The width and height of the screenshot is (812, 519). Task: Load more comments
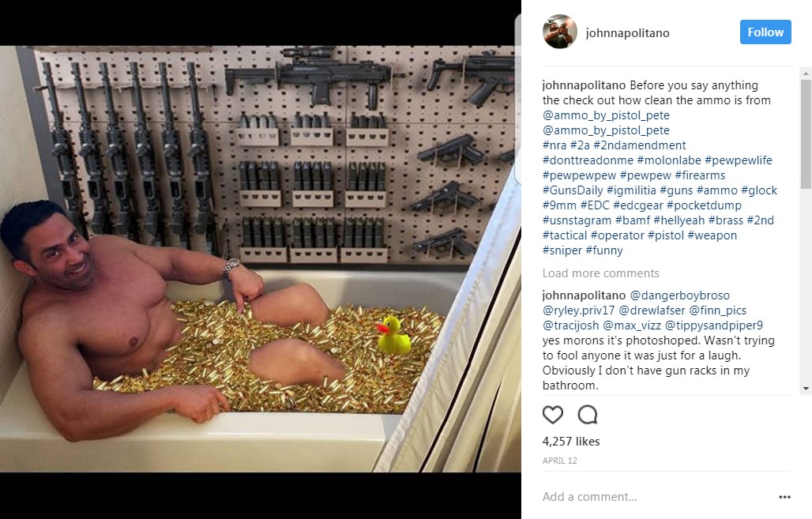(601, 273)
